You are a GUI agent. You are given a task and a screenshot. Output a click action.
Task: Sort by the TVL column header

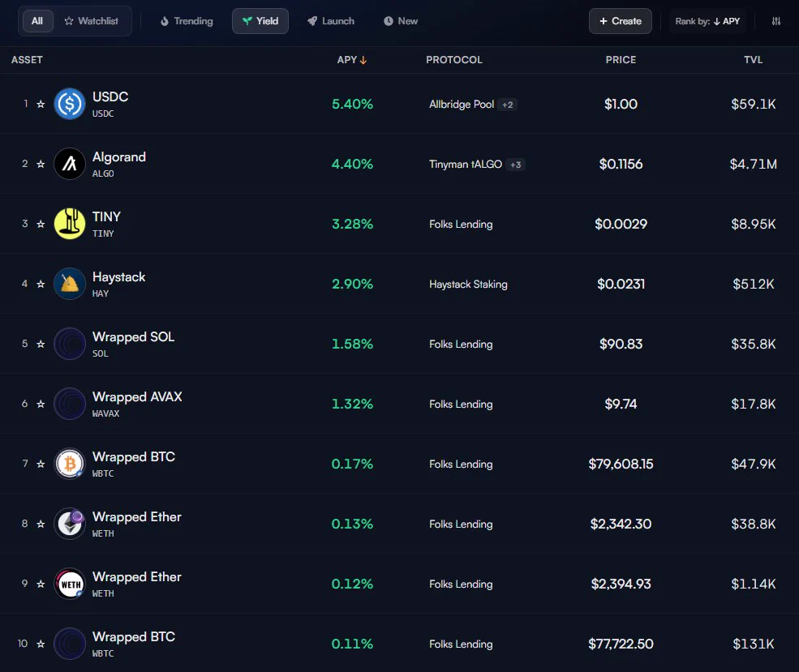753,60
